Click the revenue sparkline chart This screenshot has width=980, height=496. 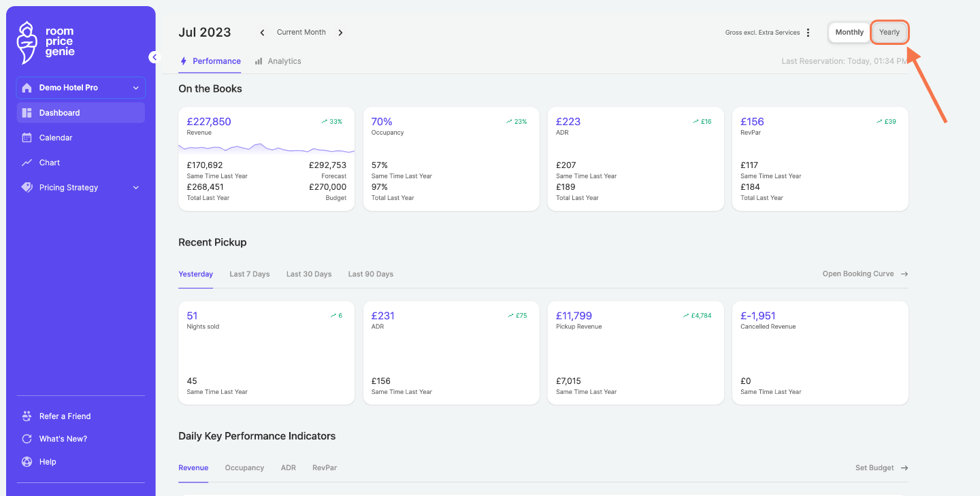pyautogui.click(x=266, y=148)
